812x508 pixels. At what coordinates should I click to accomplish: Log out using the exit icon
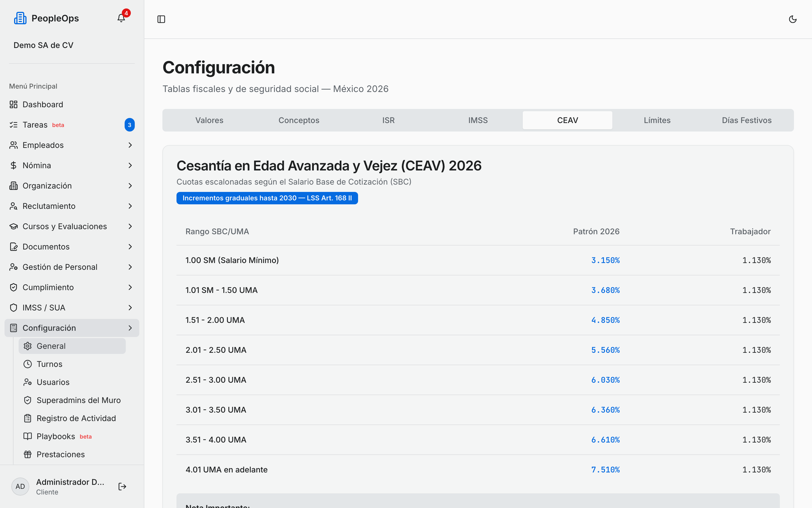(x=122, y=487)
